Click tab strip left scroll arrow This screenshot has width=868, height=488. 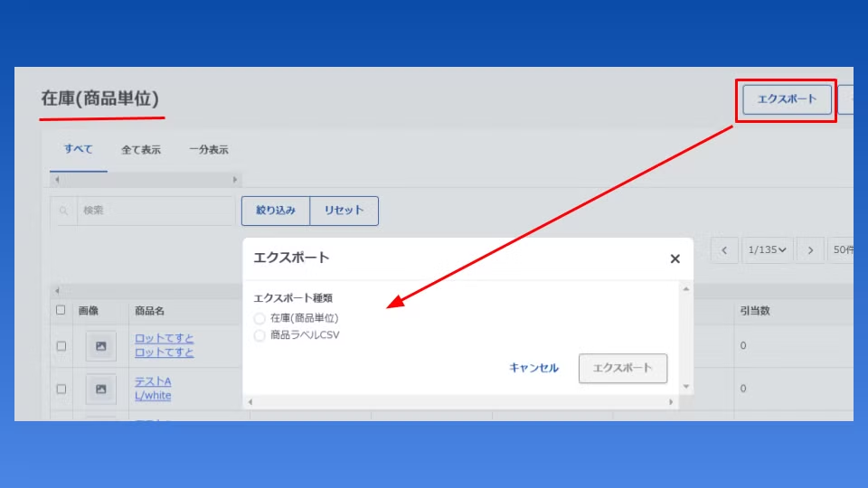pos(57,180)
